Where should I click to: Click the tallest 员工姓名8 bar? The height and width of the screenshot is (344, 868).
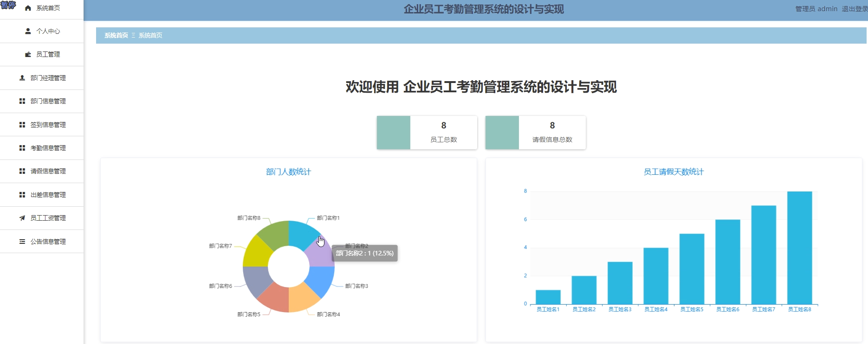pyautogui.click(x=800, y=248)
